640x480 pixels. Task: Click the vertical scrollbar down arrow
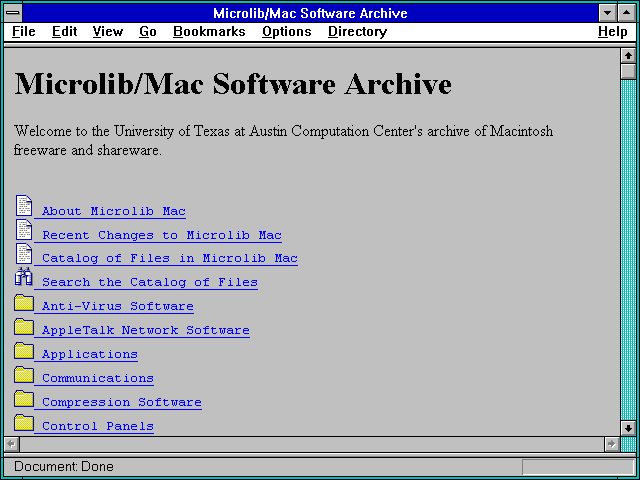tap(628, 428)
